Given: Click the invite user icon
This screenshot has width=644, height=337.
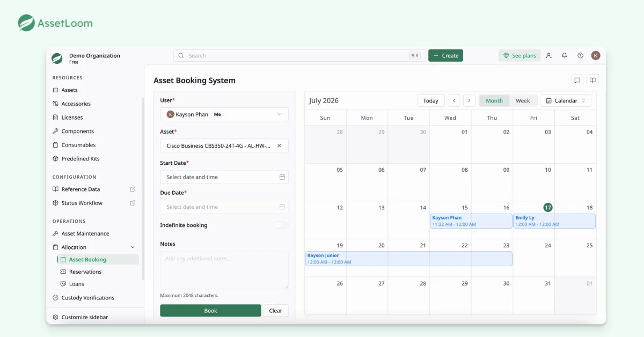Looking at the screenshot, I should 549,56.
